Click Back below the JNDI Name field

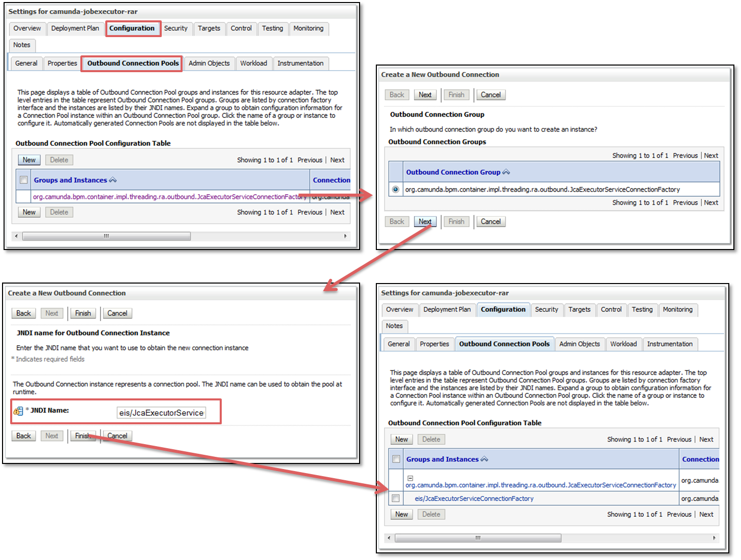(23, 436)
